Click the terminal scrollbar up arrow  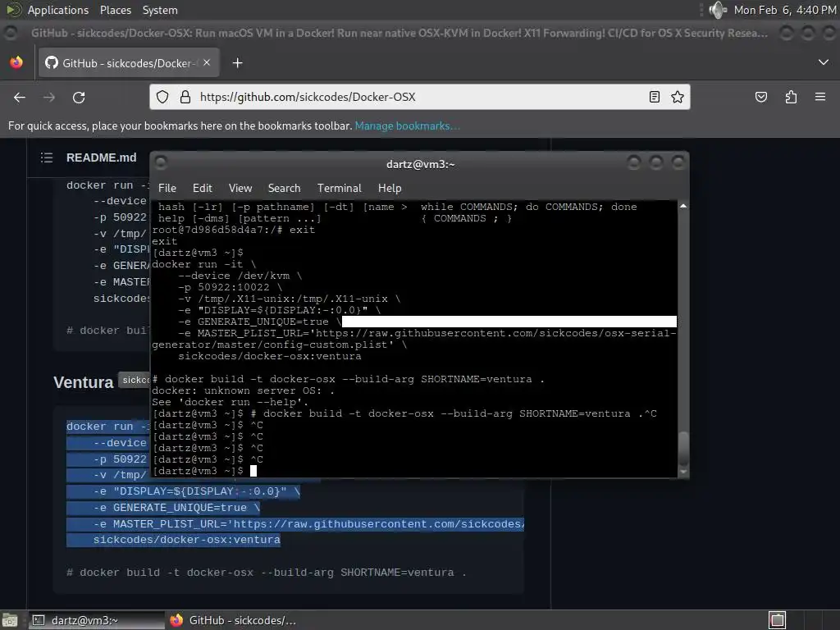pyautogui.click(x=683, y=206)
